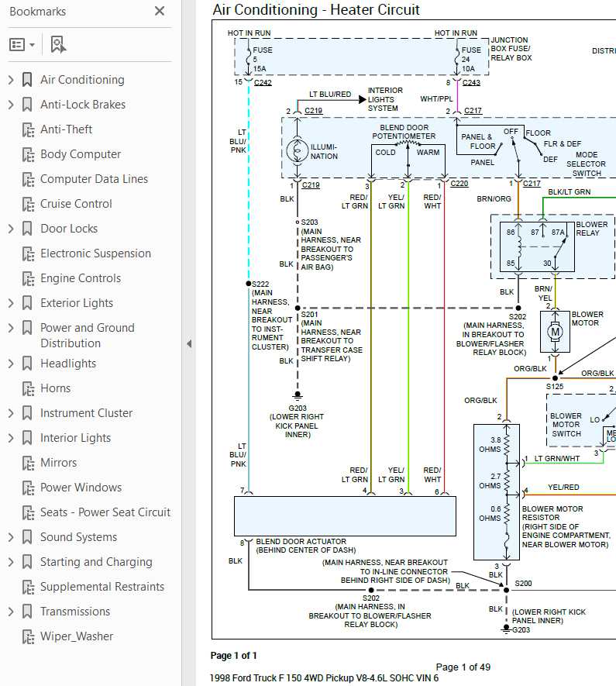Click the Air Conditioning - Heater Circuit title
Image resolution: width=616 pixels, height=686 pixels.
316,9
